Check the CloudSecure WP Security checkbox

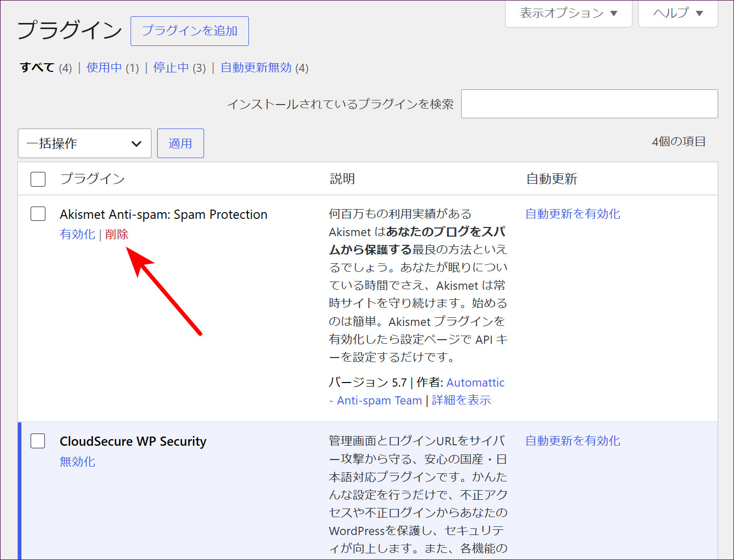38,441
